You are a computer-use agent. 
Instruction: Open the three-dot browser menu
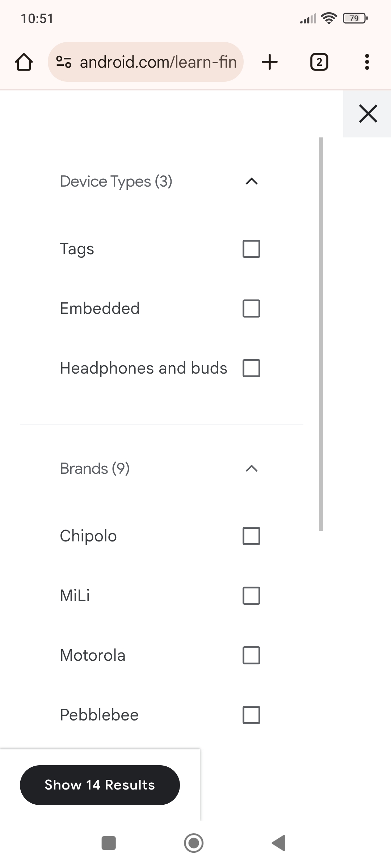[x=367, y=62]
